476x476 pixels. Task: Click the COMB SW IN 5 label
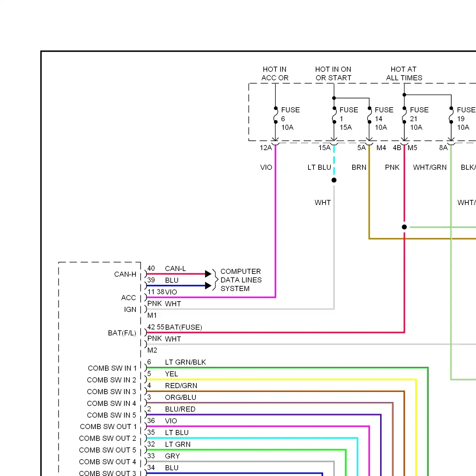(x=111, y=415)
